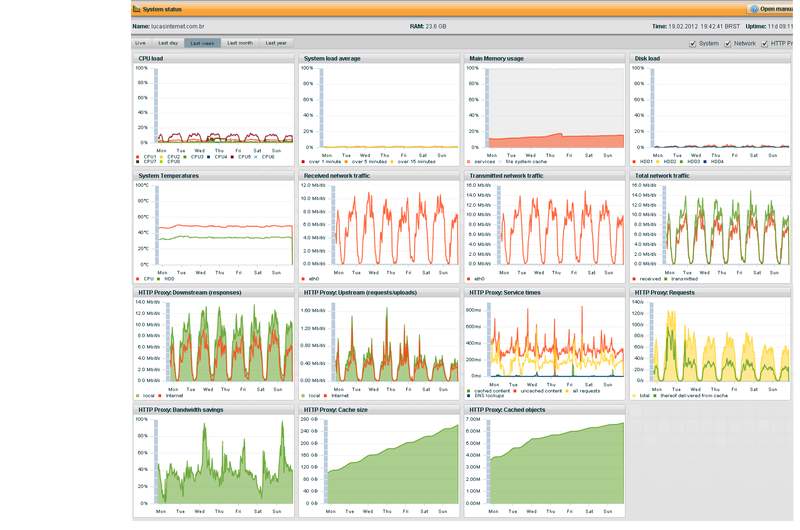Click the Main Memory usage panel header
800x530 pixels.
pyautogui.click(x=544, y=59)
